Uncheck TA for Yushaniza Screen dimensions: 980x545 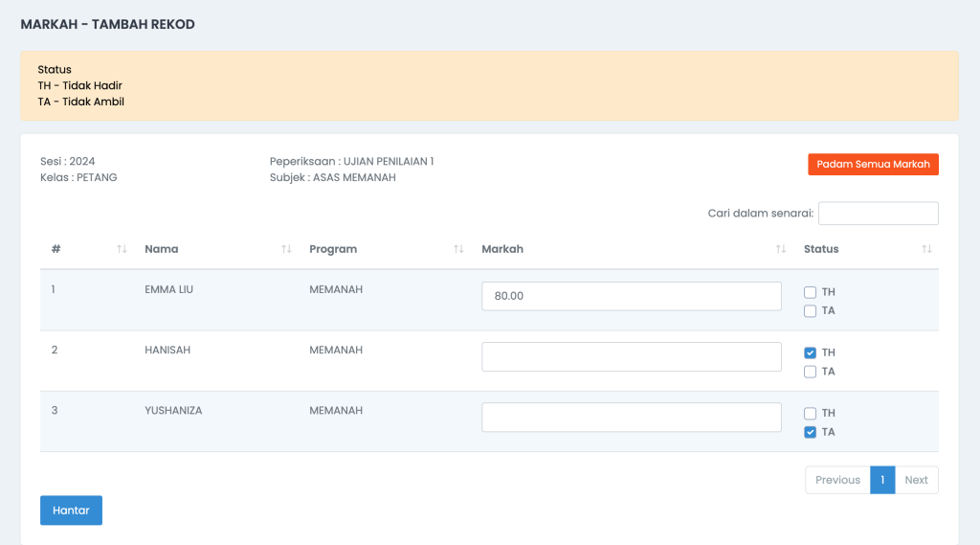[x=810, y=432]
